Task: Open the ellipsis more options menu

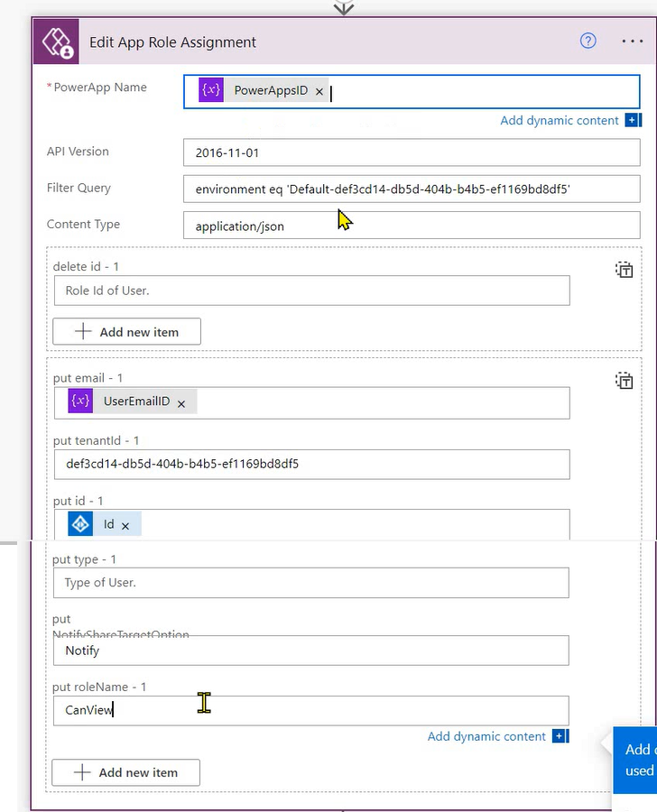Action: click(x=632, y=41)
